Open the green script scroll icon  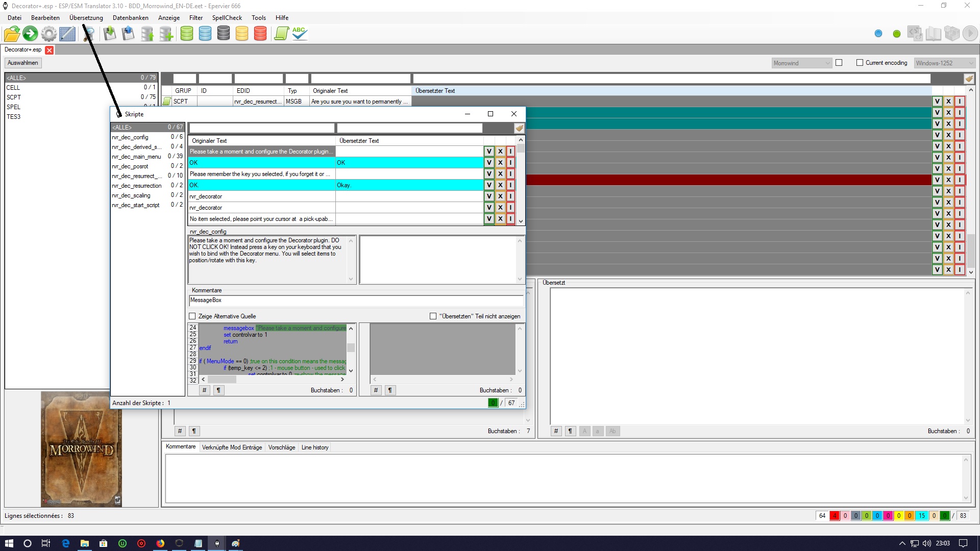pyautogui.click(x=281, y=34)
